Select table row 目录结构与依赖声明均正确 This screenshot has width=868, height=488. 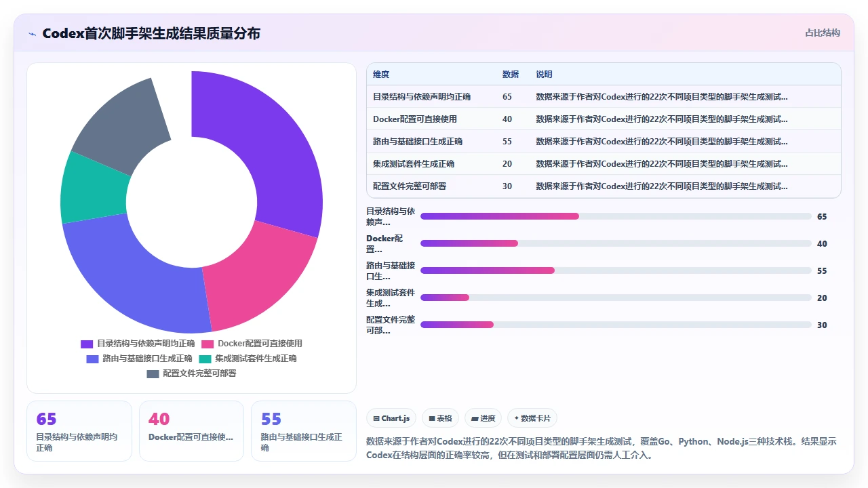[604, 97]
